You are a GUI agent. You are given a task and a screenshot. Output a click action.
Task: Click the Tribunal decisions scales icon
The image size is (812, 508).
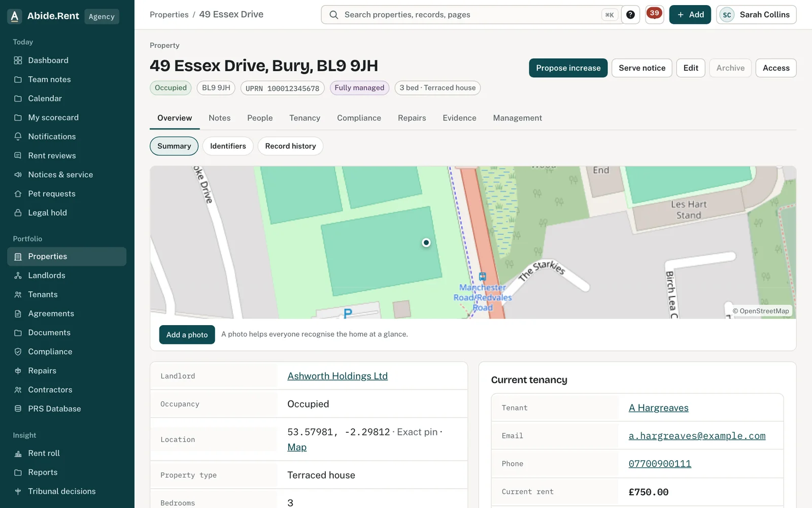point(18,491)
